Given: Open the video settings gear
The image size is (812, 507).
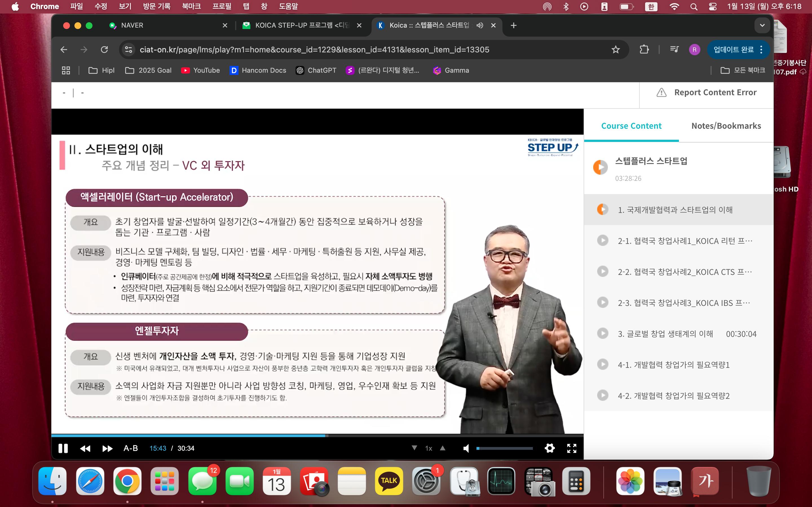Looking at the screenshot, I should (550, 448).
